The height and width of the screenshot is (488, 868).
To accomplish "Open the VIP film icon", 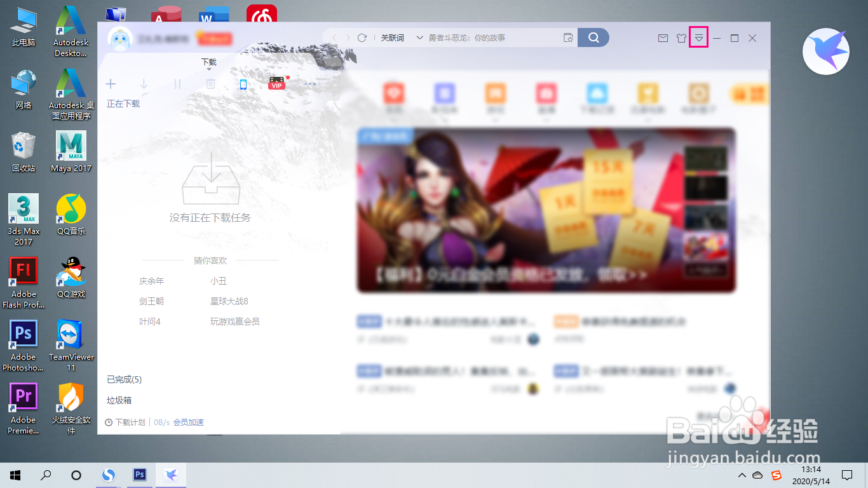I will (277, 83).
